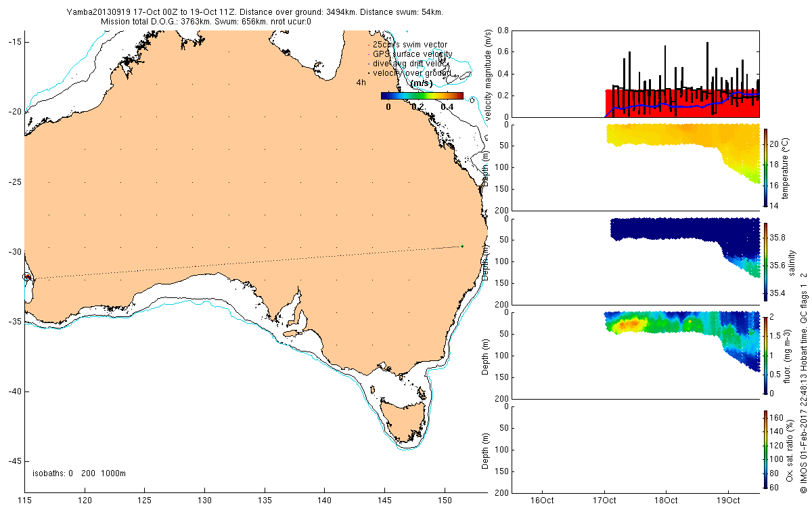812x508 pixels.
Task: Click the 'Mission total D.O.G.: 3763km' subtitle line
Action: (x=206, y=22)
